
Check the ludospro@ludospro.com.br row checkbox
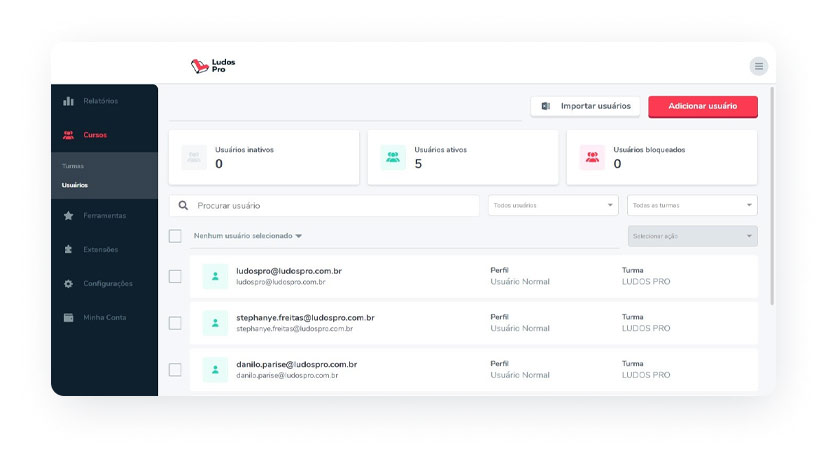pyautogui.click(x=175, y=276)
